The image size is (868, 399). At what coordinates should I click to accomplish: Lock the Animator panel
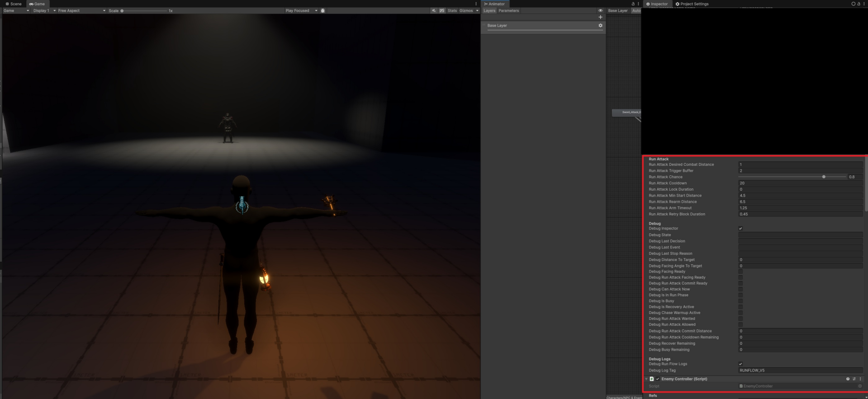(x=633, y=4)
